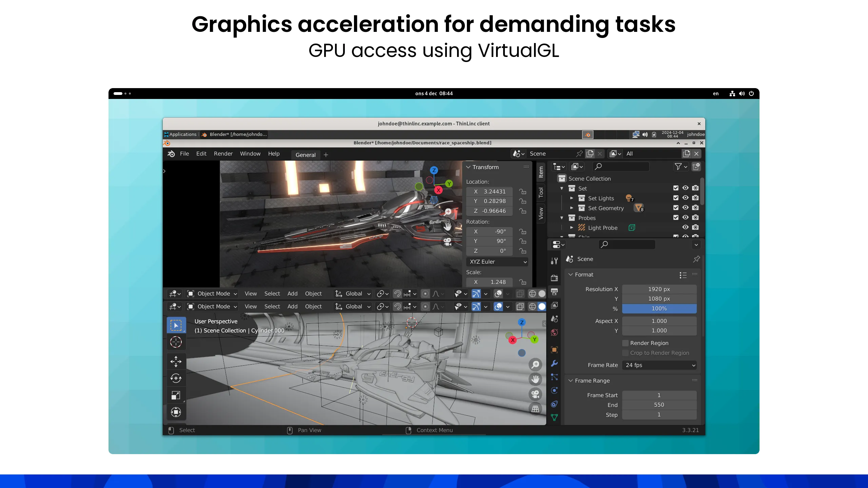The width and height of the screenshot is (868, 488).
Task: Click the Zoom magnifier icon in the lower viewport
Action: [x=535, y=365]
